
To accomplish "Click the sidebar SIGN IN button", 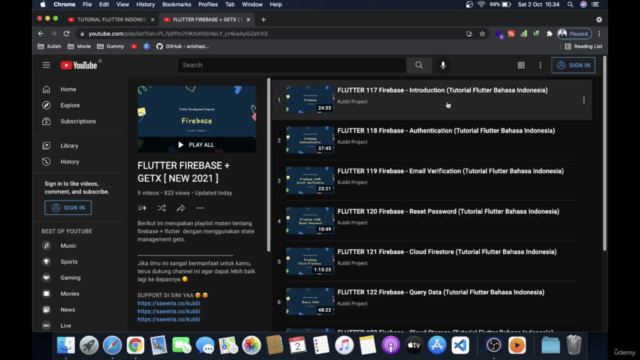I will [x=68, y=208].
